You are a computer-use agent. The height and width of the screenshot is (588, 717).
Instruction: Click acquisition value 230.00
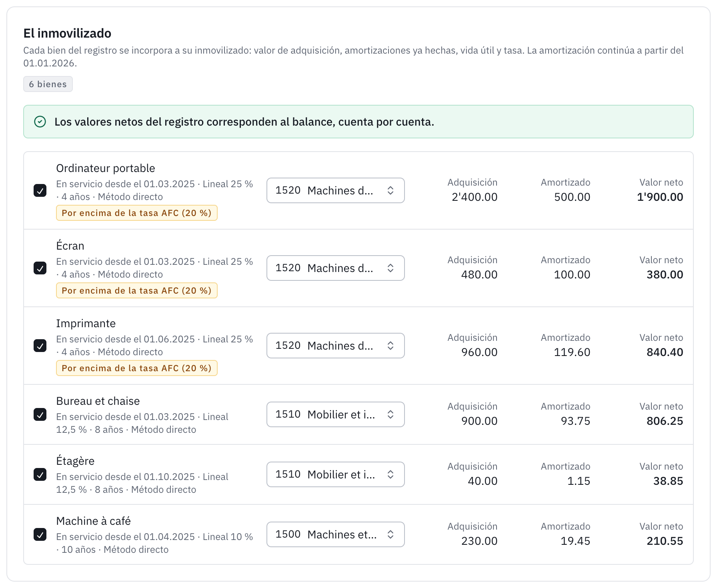tap(479, 541)
